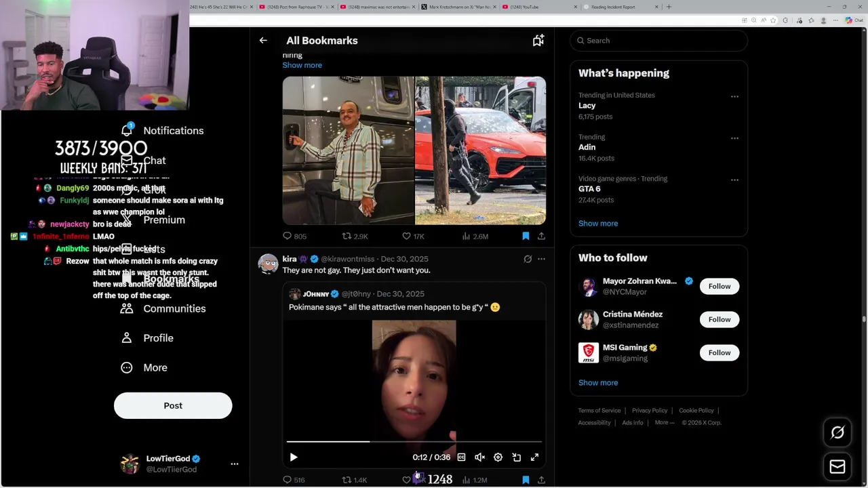Open the Cookie Policy link

click(696, 410)
